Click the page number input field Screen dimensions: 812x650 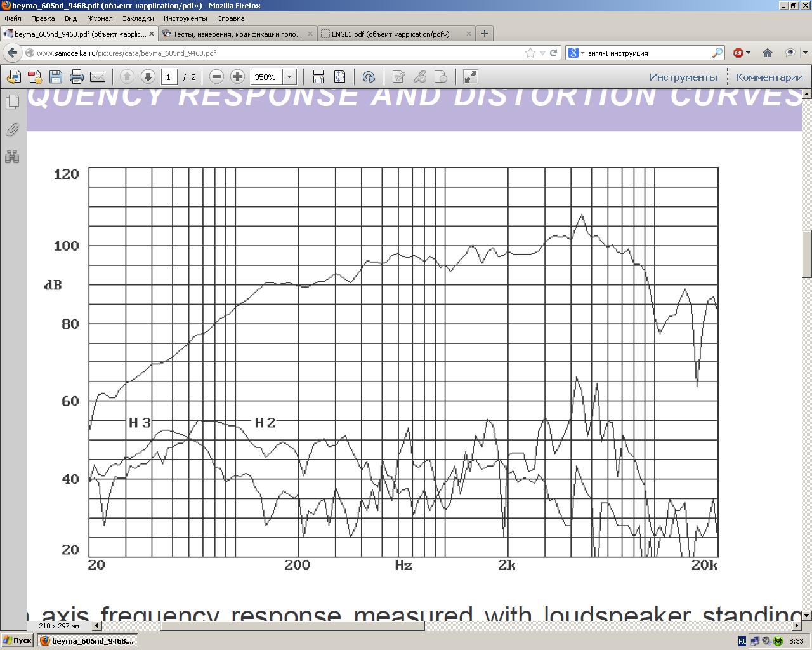pyautogui.click(x=169, y=77)
